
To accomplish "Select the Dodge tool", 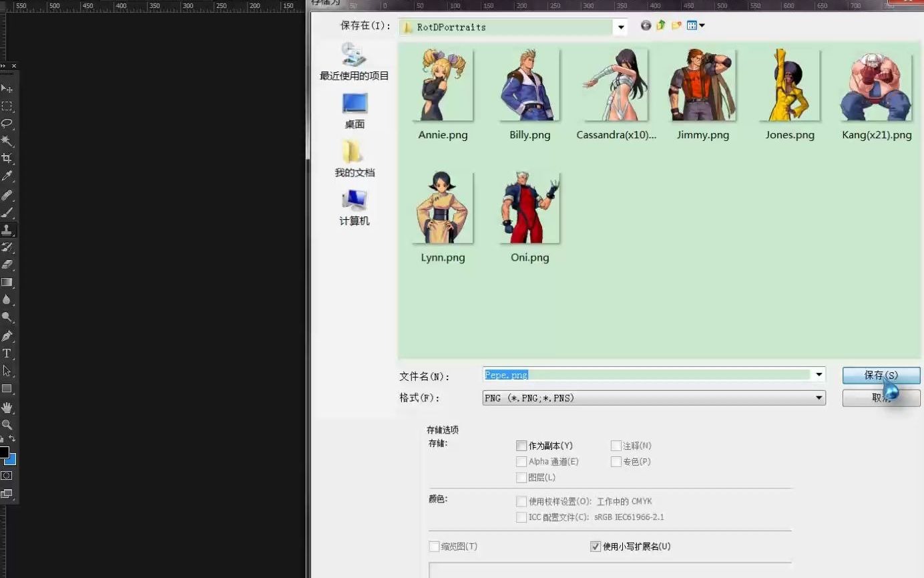I will [7, 317].
